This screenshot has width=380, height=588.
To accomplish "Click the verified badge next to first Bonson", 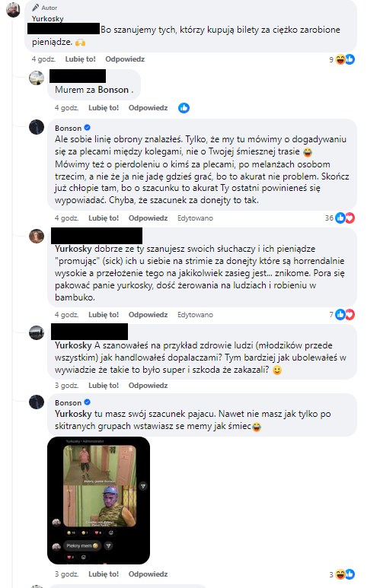I will click(x=88, y=128).
